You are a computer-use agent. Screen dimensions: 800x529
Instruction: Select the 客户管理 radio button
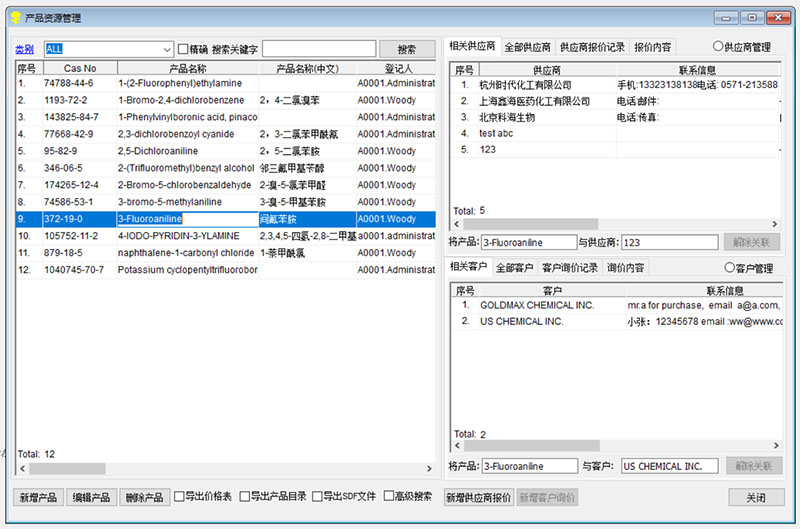(730, 268)
